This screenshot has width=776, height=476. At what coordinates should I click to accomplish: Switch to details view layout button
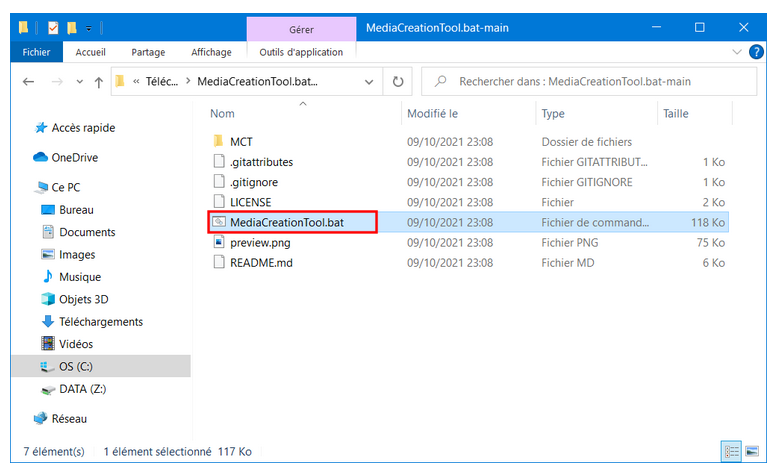[731, 451]
